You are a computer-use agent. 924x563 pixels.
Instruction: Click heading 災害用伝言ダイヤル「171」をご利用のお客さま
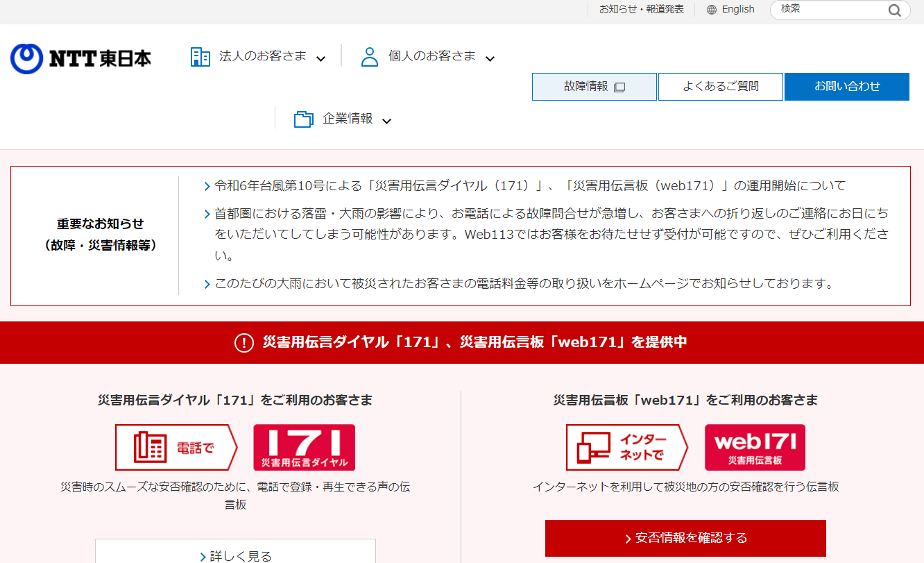click(235, 401)
